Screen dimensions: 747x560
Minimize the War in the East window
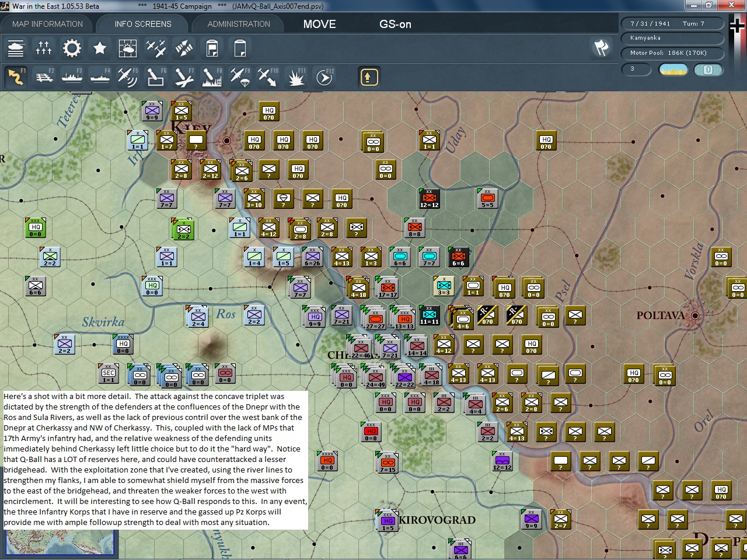coord(694,5)
